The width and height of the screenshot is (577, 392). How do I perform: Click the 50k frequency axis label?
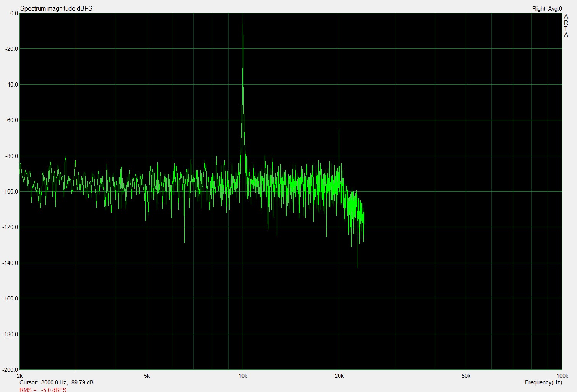pyautogui.click(x=466, y=376)
